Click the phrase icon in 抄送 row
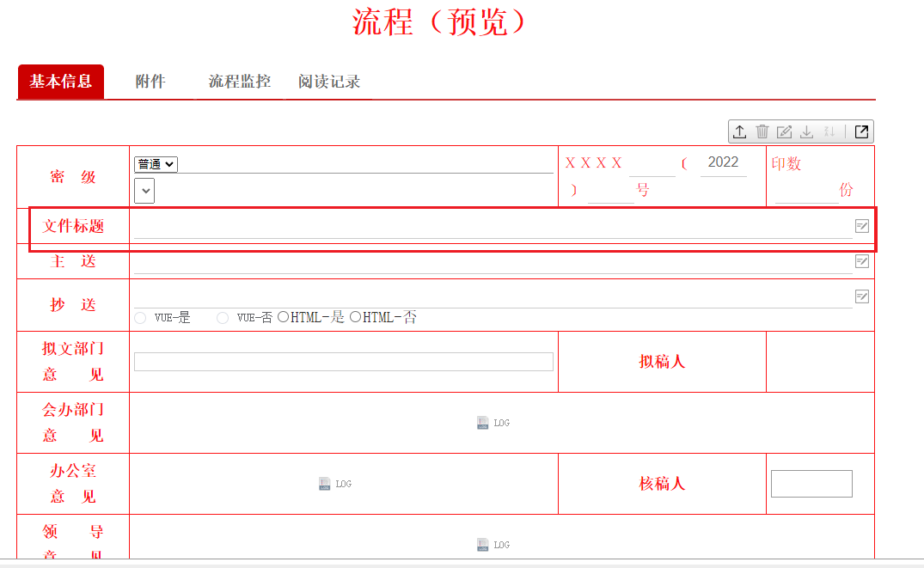This screenshot has width=924, height=568. (861, 296)
